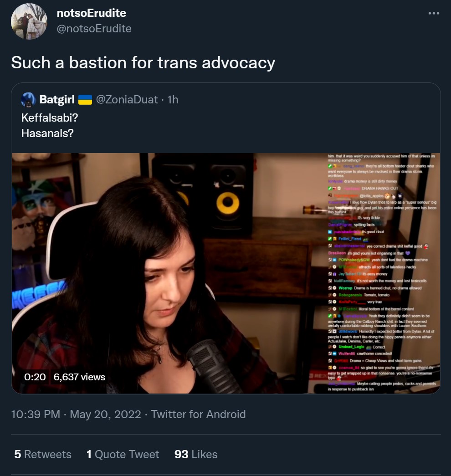Click the tweet text 'Such a bastion for trans advocacy'
The image size is (451, 476).
click(143, 62)
